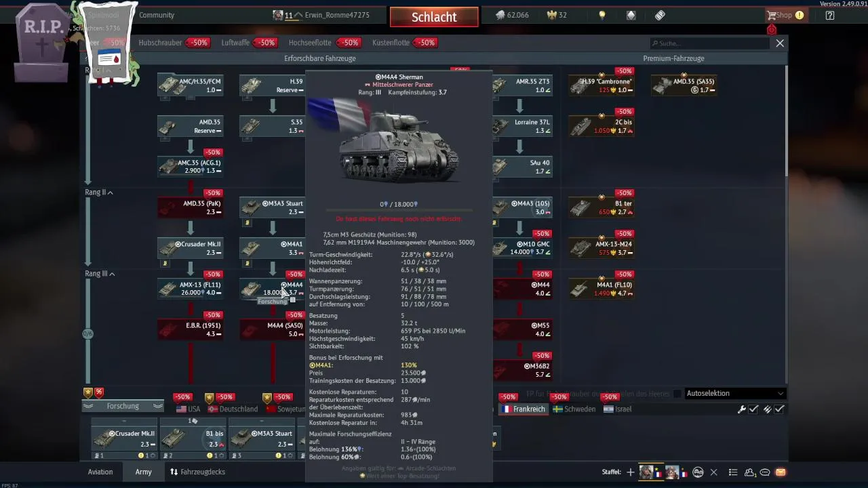
Task: Select the 2C bis premium tank
Action: [x=601, y=126]
